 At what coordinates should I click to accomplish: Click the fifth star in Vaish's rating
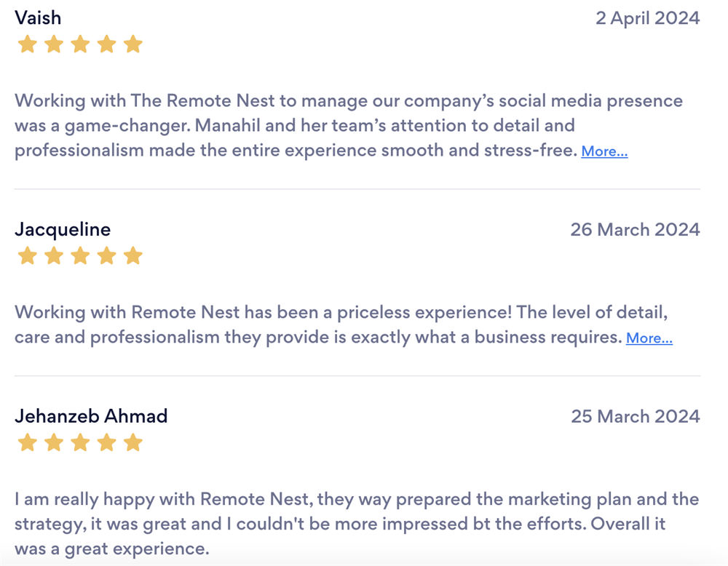[132, 44]
